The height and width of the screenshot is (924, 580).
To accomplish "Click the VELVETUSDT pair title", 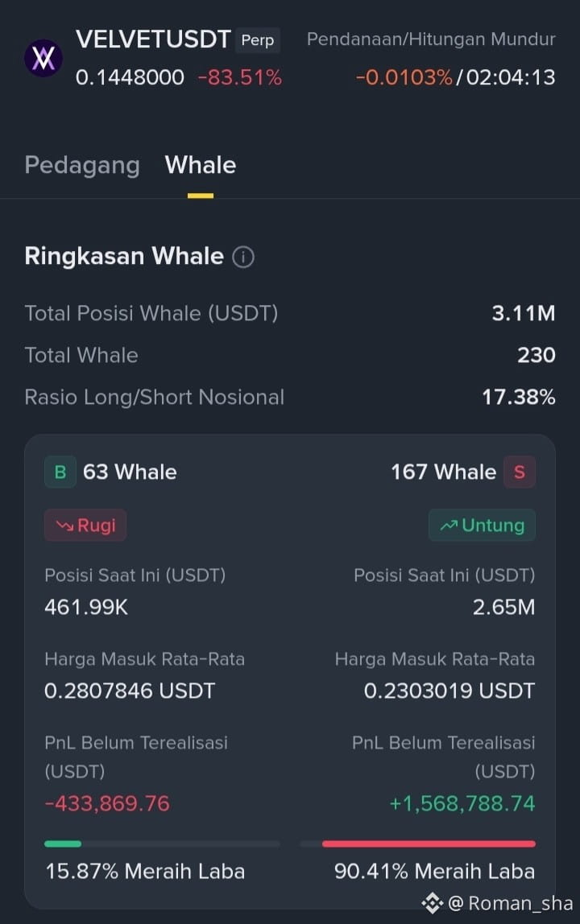I will pos(153,39).
